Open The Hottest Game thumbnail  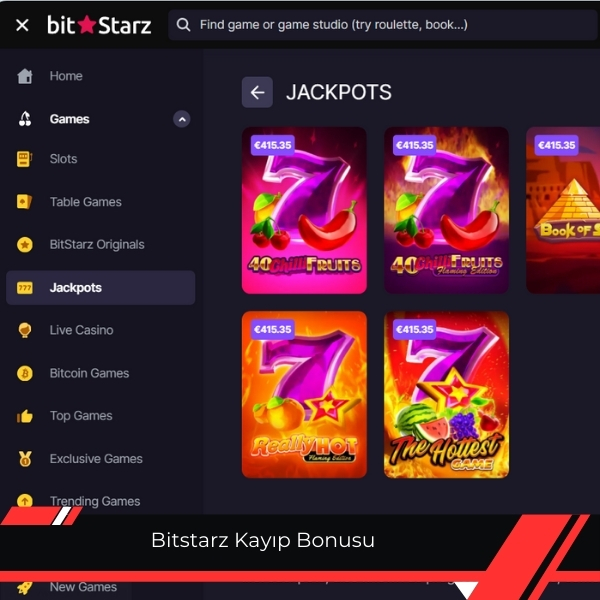447,395
